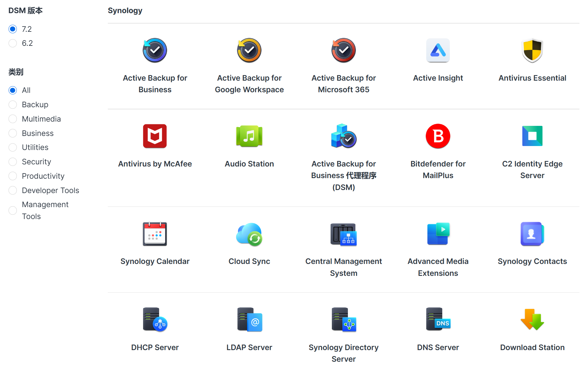Open the C2 Identity Edge Server icon
This screenshot has width=588, height=373.
click(532, 136)
